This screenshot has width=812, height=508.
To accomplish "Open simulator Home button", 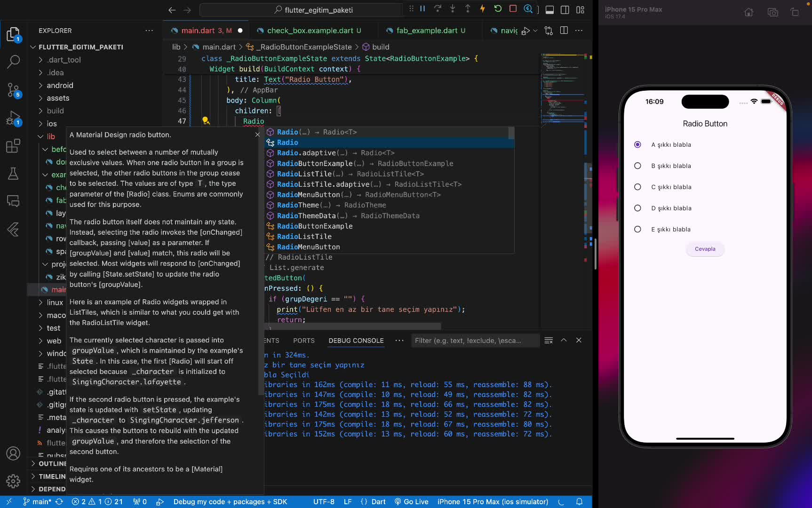I will [749, 13].
